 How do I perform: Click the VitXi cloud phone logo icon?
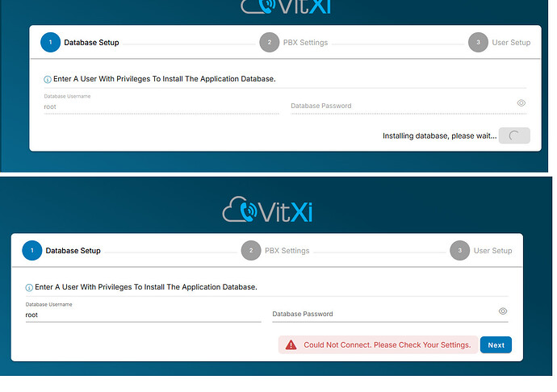[x=242, y=209]
